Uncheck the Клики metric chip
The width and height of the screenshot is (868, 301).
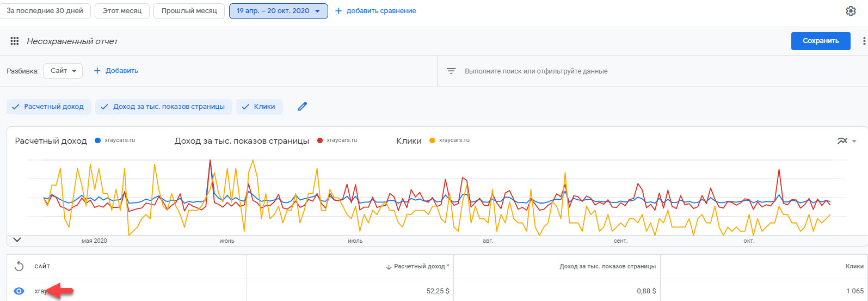click(x=259, y=107)
